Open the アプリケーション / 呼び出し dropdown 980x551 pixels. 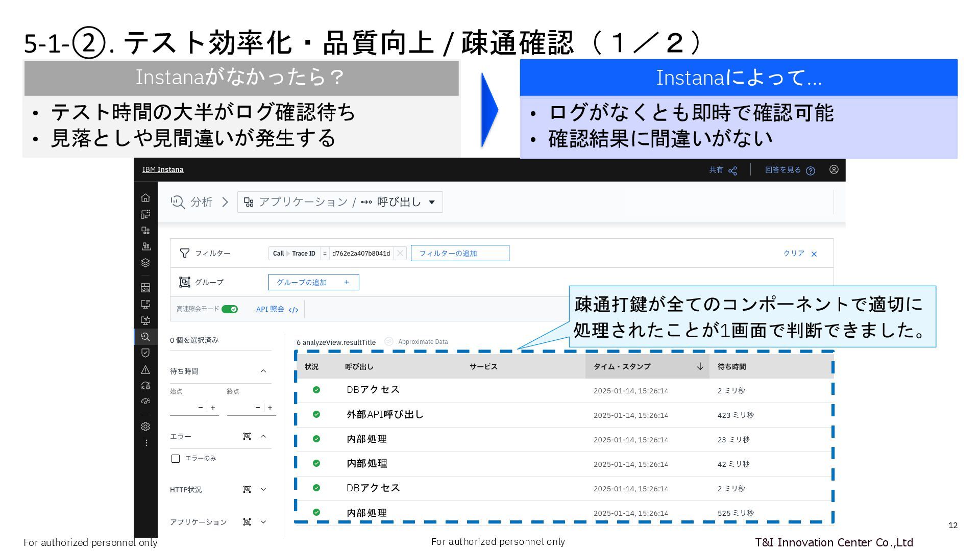[x=340, y=202]
